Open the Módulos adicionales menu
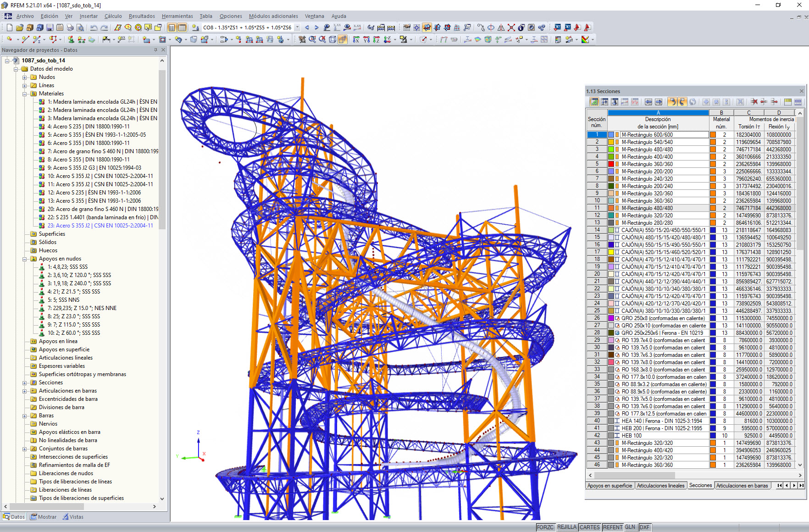Image resolution: width=809 pixels, height=532 pixels. pos(273,16)
